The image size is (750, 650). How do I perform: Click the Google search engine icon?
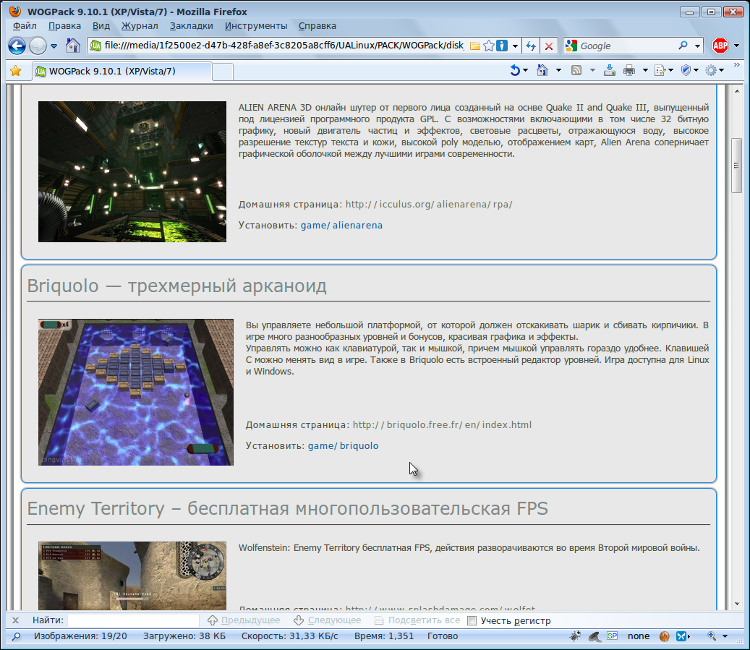click(x=571, y=46)
